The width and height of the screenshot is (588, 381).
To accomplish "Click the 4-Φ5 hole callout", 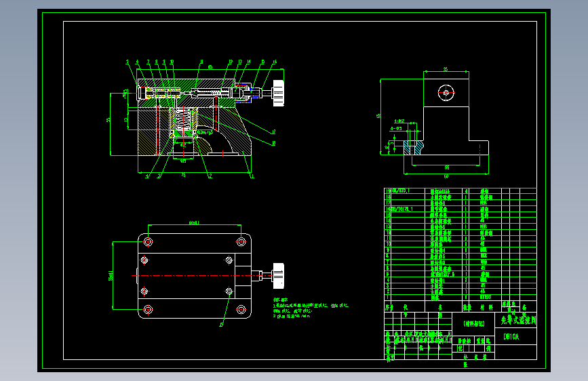I will coord(396,128).
